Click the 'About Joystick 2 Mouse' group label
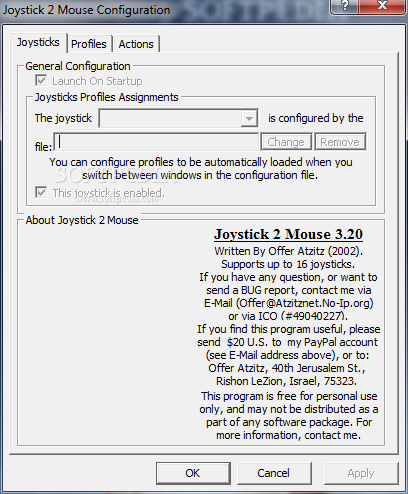 coord(82,220)
